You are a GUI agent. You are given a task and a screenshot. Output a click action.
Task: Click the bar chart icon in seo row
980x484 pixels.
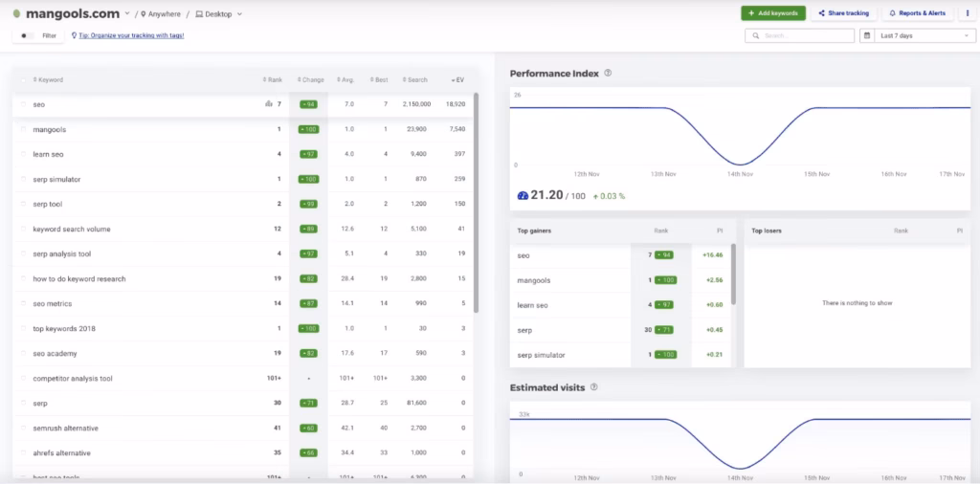pyautogui.click(x=269, y=104)
